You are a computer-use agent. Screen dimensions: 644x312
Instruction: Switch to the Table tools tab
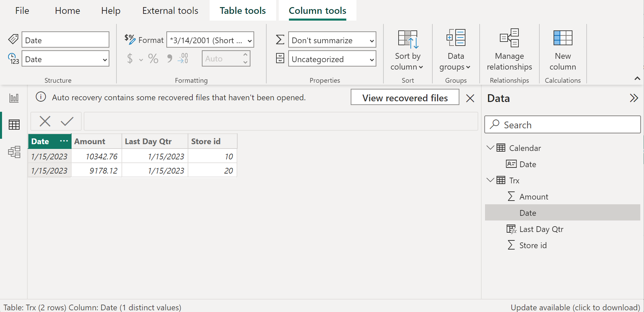(x=243, y=10)
